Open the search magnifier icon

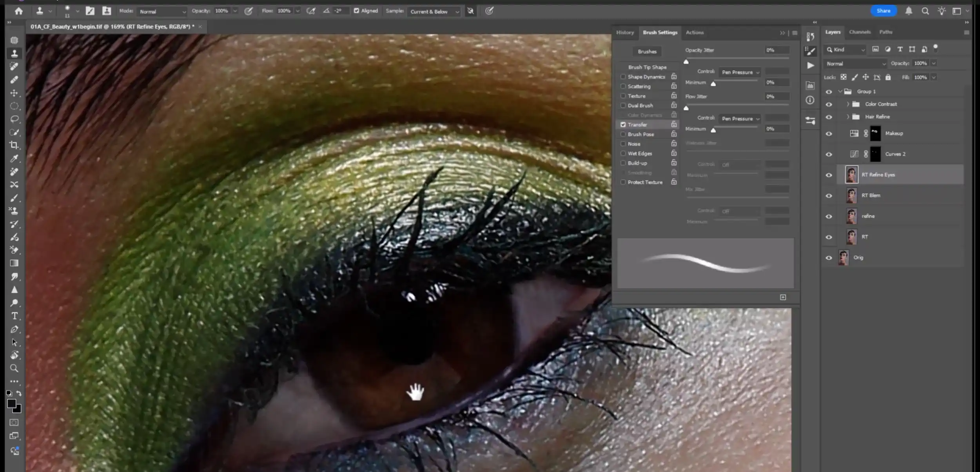[x=925, y=11]
